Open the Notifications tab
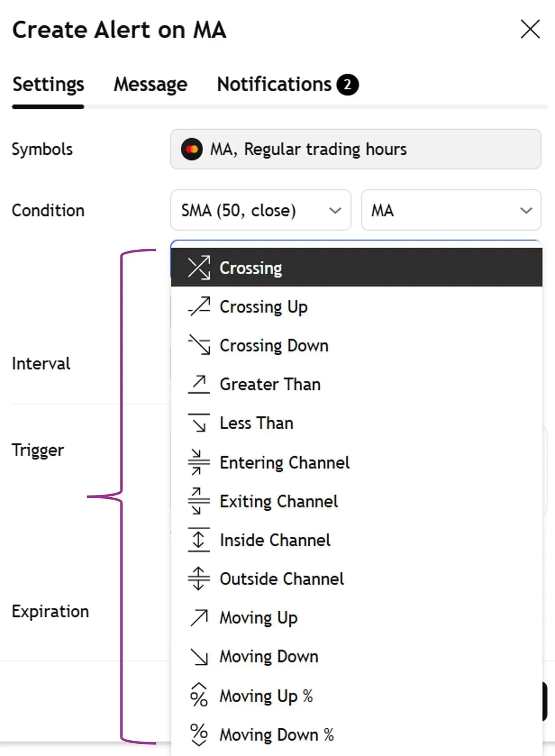Viewport: 555px width, 756px height. coord(288,85)
